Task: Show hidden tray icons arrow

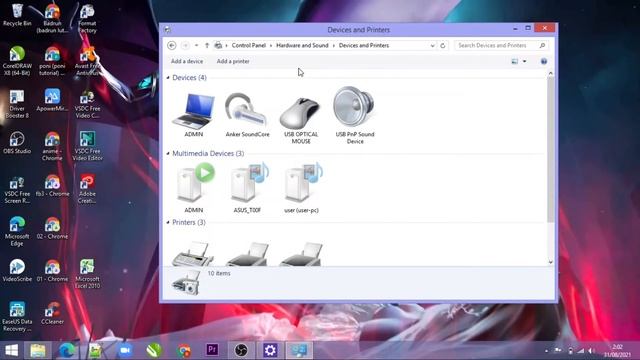Action: [546, 351]
